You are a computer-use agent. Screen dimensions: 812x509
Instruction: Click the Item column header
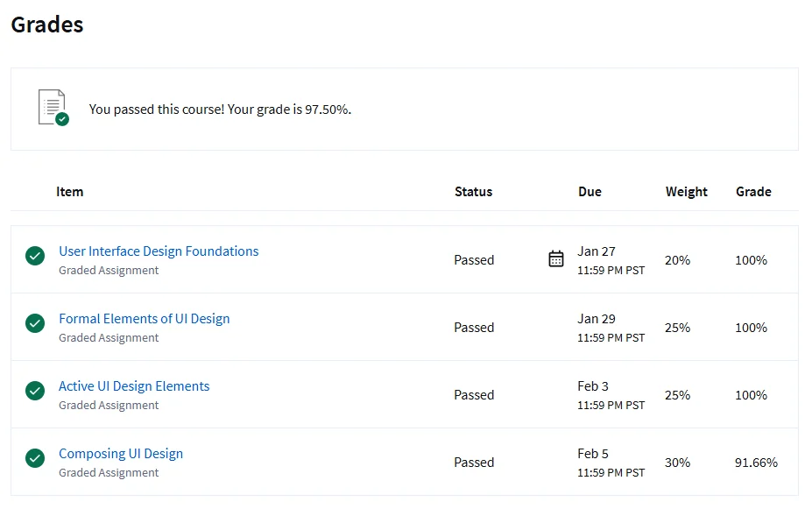[70, 192]
